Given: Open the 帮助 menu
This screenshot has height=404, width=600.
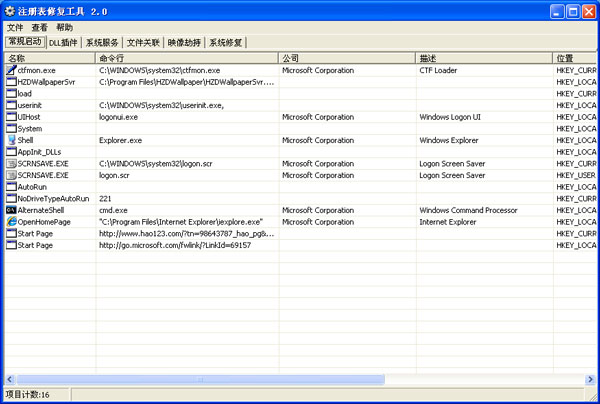Looking at the screenshot, I should coord(64,28).
